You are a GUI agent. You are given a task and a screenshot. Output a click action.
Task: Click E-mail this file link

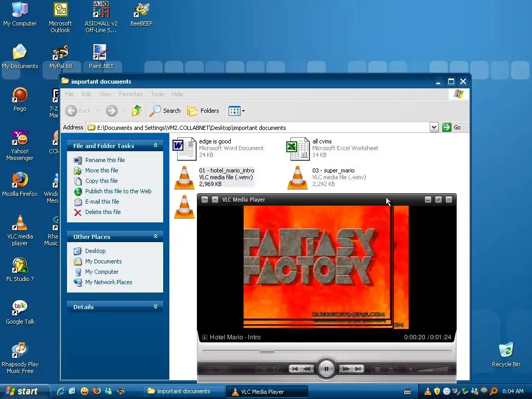coord(102,202)
